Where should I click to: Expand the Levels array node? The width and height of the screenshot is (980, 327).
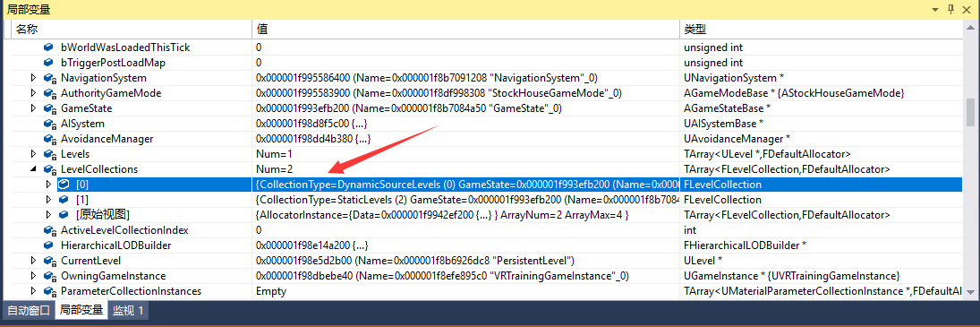tap(34, 154)
